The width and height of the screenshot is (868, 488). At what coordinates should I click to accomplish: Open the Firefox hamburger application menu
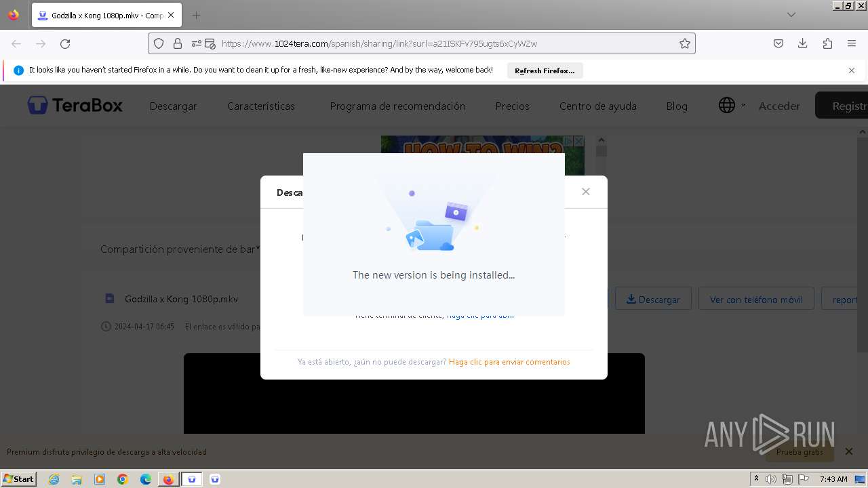coord(852,43)
